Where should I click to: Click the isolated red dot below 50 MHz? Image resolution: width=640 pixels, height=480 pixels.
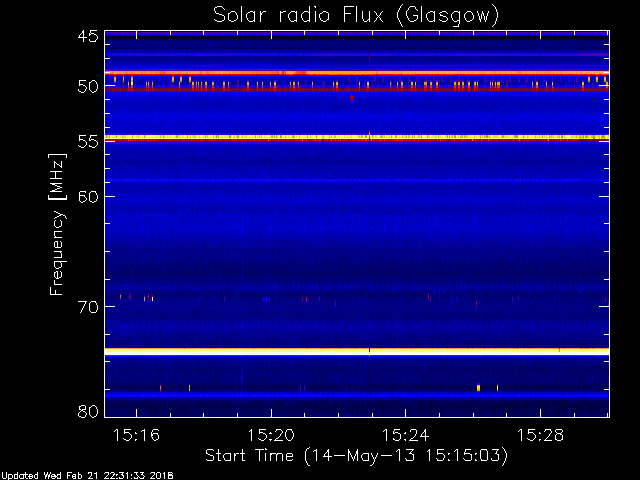pyautogui.click(x=352, y=98)
